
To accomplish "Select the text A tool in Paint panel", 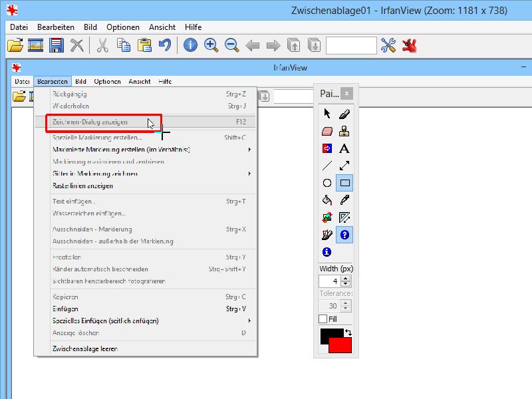I will 344,148.
